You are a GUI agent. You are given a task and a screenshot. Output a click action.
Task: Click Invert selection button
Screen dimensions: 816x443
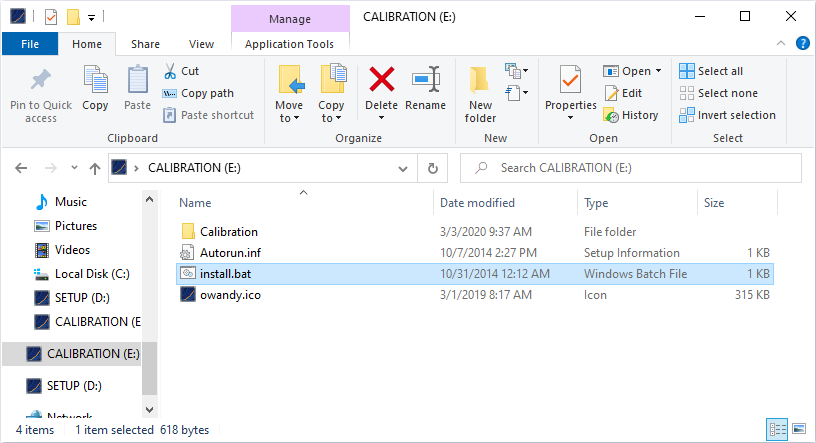coord(727,115)
